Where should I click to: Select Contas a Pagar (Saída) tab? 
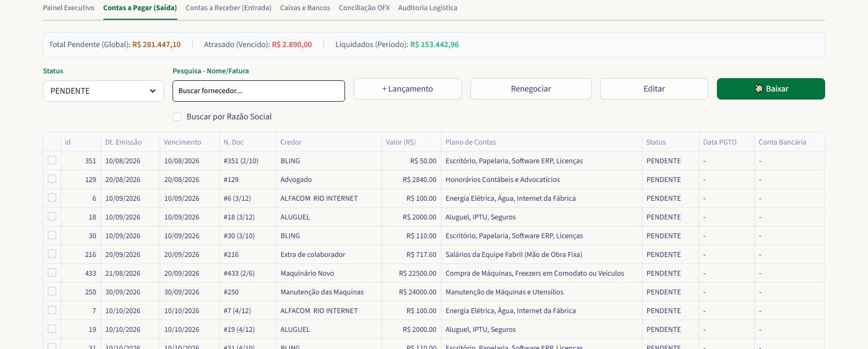(x=140, y=8)
